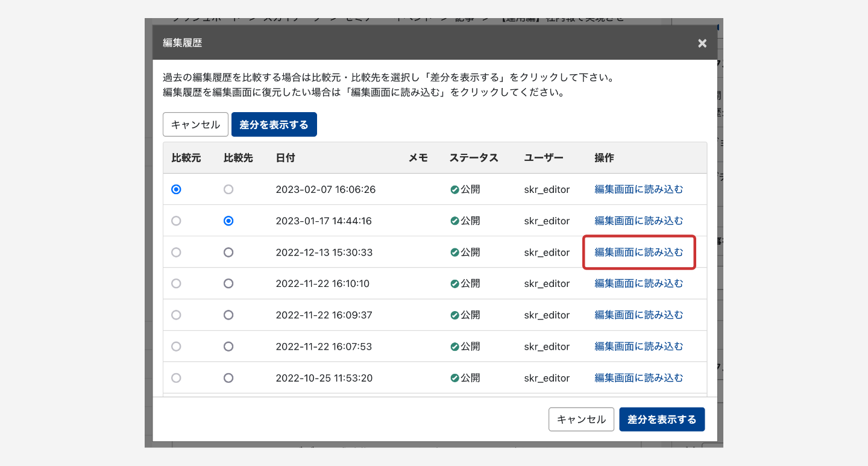Image resolution: width=868 pixels, height=466 pixels.
Task: Click 編集画面に読み込む for 2022-10-25 11:53:20
Action: (x=639, y=378)
